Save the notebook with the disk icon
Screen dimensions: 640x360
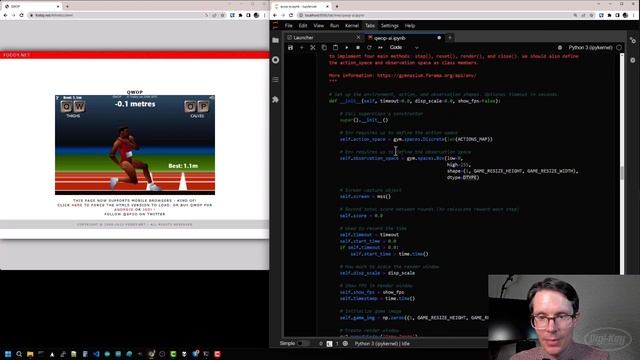pos(290,47)
